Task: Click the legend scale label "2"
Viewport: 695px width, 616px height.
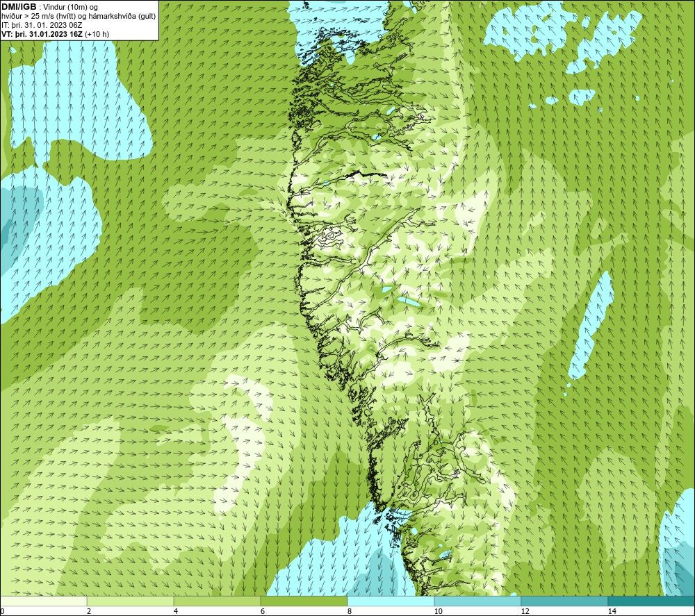Action: coord(89,611)
